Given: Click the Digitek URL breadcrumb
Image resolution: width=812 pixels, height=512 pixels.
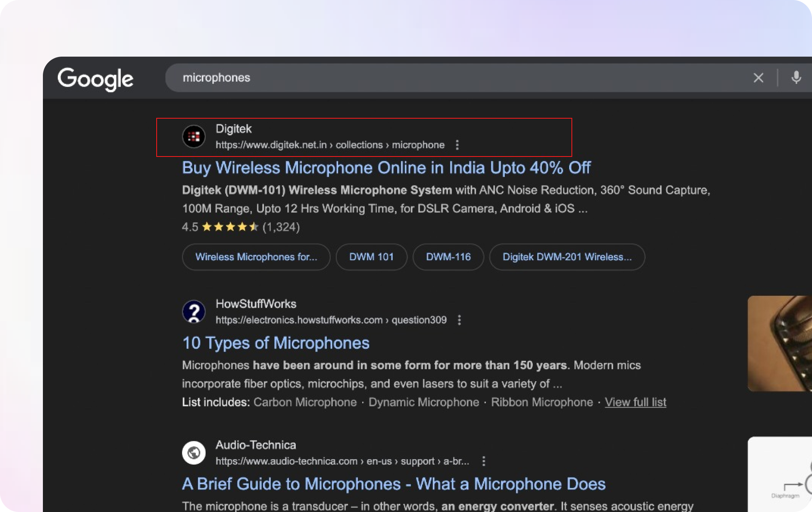Looking at the screenshot, I should [330, 145].
